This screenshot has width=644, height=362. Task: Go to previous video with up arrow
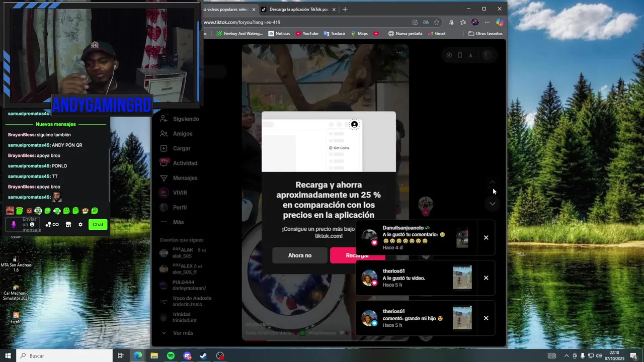(493, 183)
